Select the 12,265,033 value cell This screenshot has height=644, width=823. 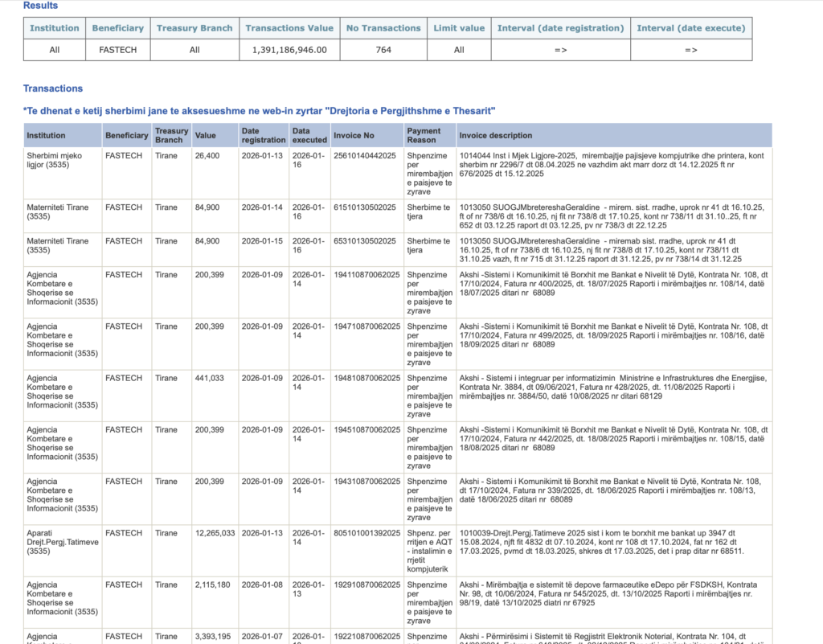(x=215, y=533)
